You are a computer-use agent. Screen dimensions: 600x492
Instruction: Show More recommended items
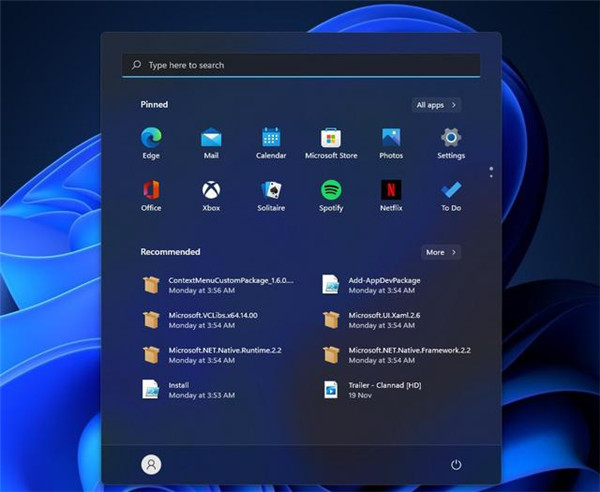(440, 252)
